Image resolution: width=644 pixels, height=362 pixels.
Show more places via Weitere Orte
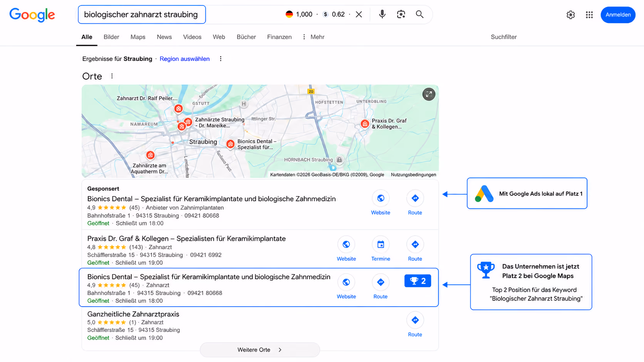tap(260, 350)
